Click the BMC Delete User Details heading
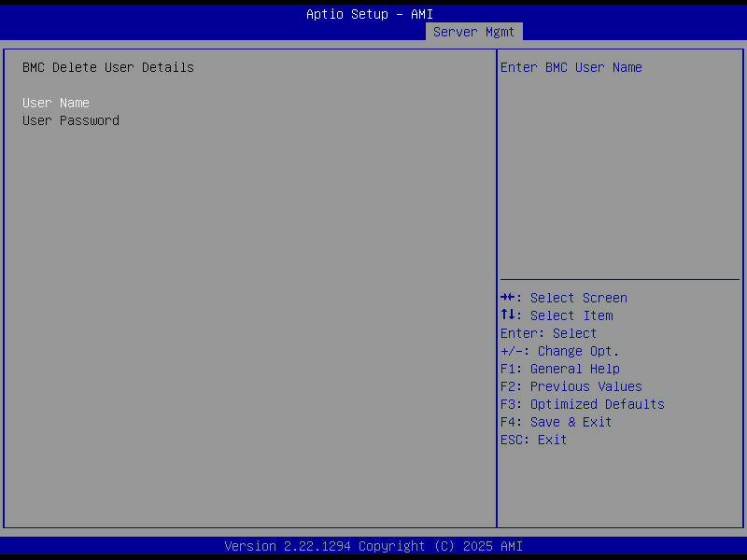 (x=107, y=67)
